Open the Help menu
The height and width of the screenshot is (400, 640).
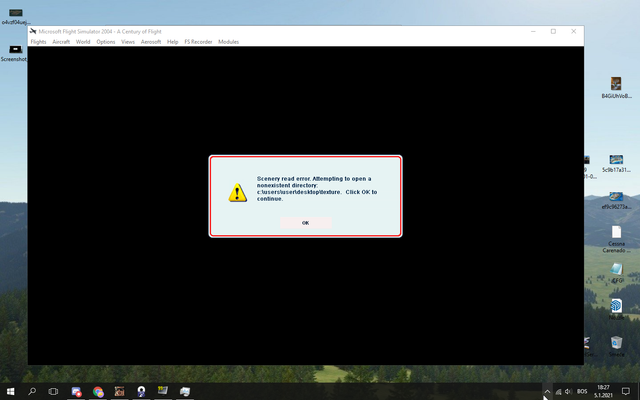(x=173, y=42)
